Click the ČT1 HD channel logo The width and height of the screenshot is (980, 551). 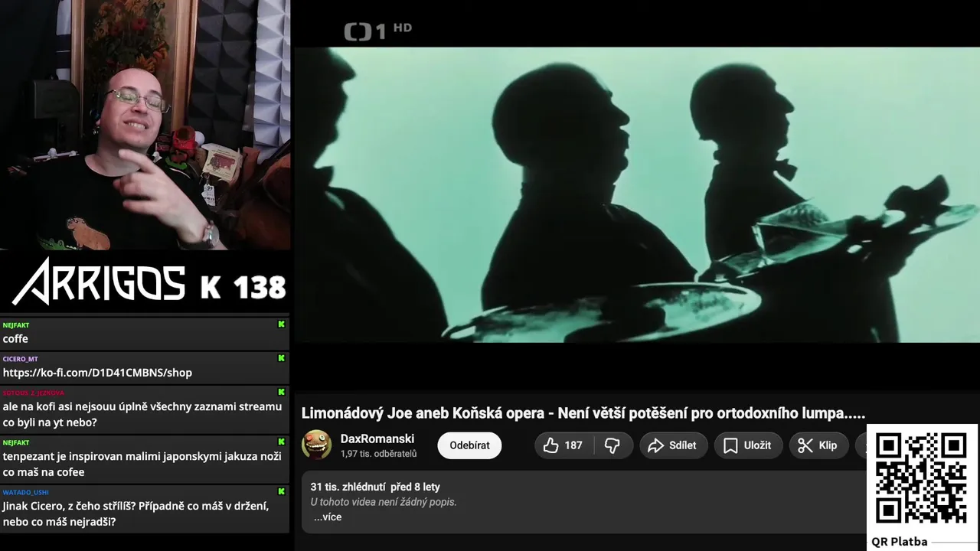click(x=377, y=31)
